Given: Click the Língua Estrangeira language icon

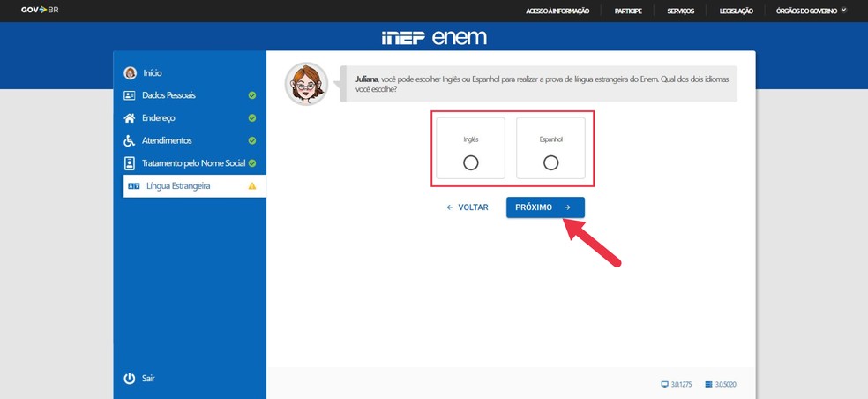Looking at the screenshot, I should pyautogui.click(x=133, y=186).
